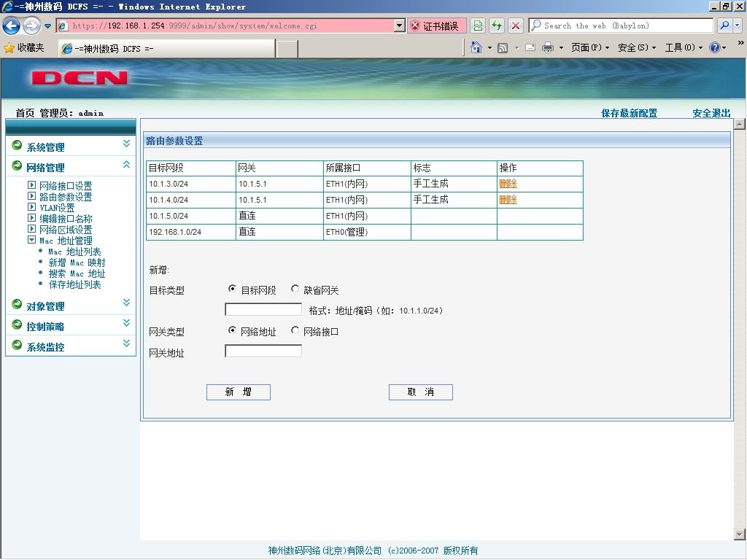This screenshot has height=560, width=747.
Task: Click the 新增 button
Action: (239, 392)
